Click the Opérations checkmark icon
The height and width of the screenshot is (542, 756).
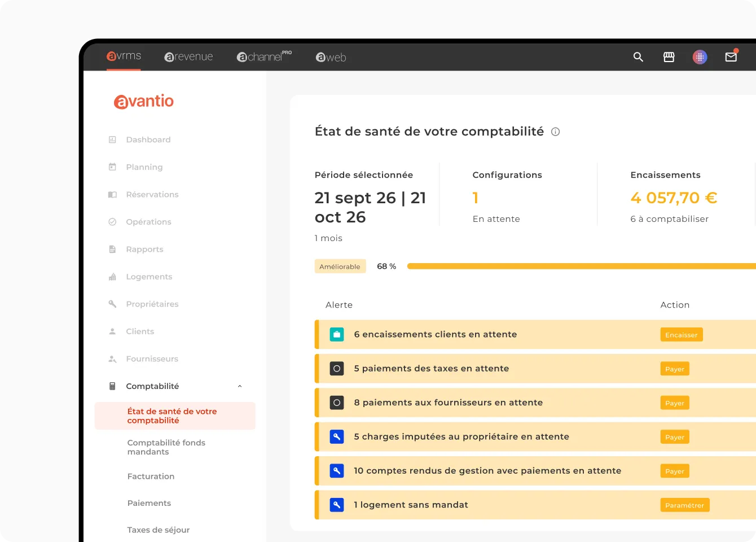click(112, 222)
